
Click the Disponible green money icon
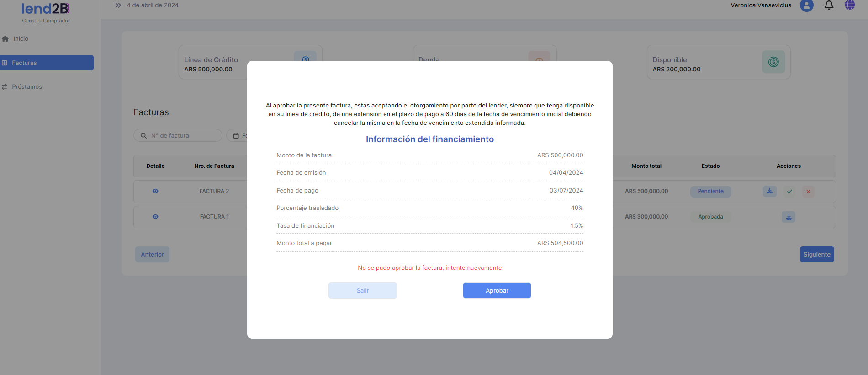(773, 62)
